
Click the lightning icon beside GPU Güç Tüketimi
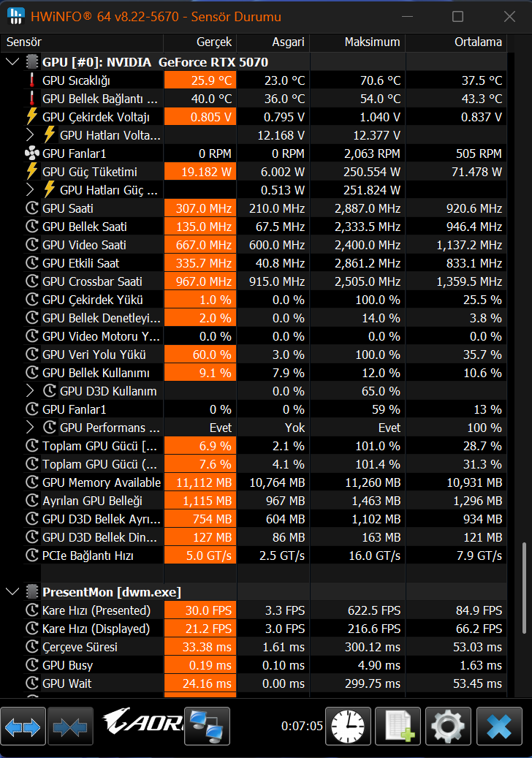[32, 171]
